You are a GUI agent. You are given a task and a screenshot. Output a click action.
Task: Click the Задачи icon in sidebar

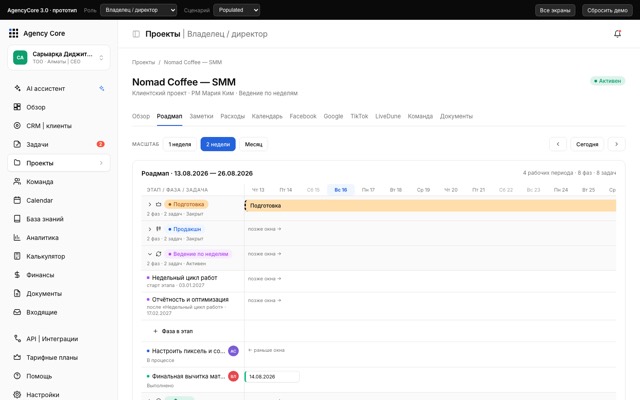pos(17,144)
